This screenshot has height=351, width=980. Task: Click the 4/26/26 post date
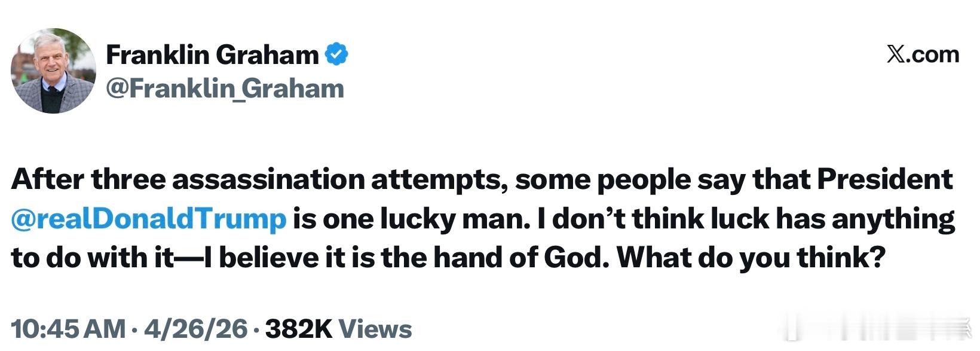point(195,329)
